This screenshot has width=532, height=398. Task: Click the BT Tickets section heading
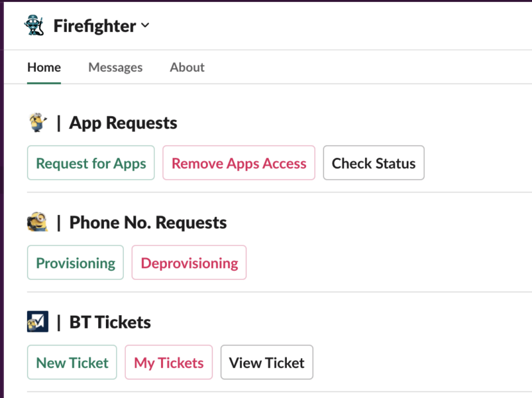click(110, 322)
